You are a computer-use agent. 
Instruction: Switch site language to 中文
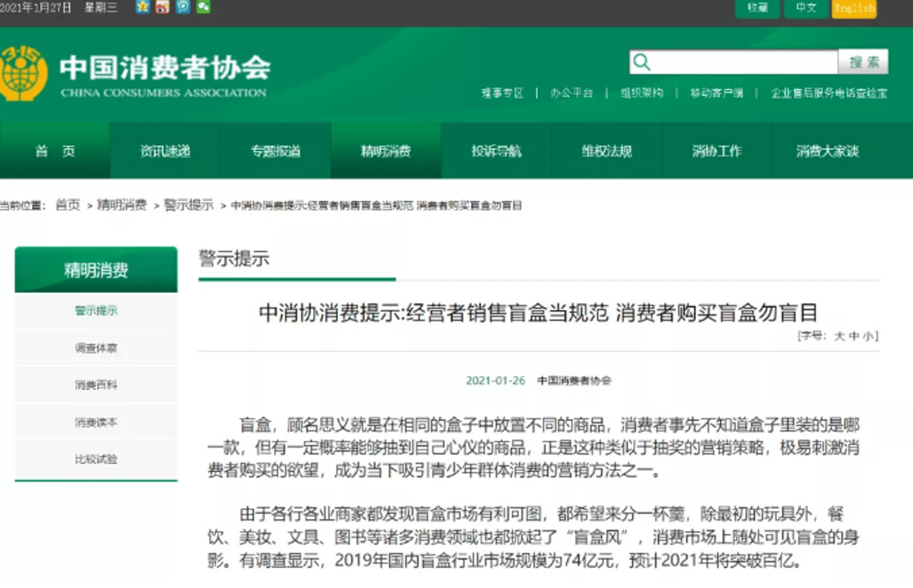point(806,9)
